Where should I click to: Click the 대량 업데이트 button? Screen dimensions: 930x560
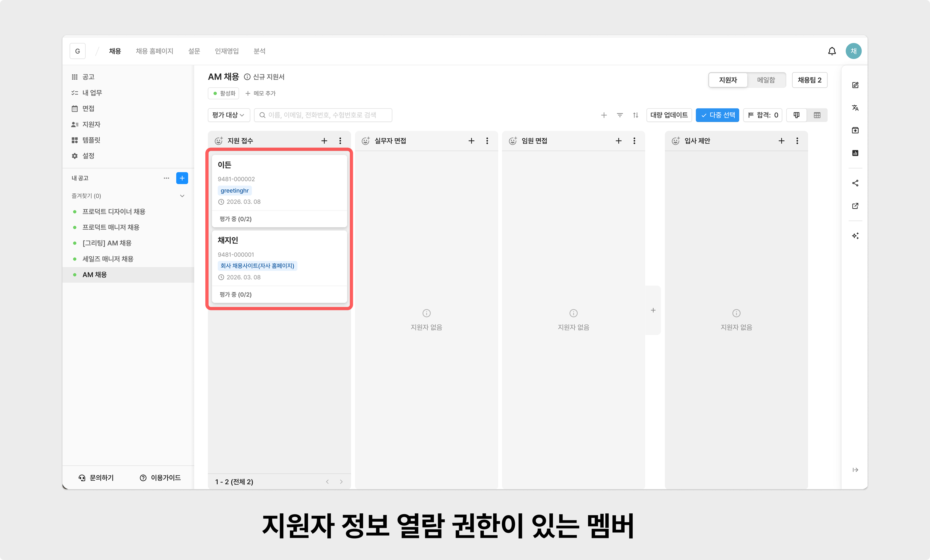669,115
